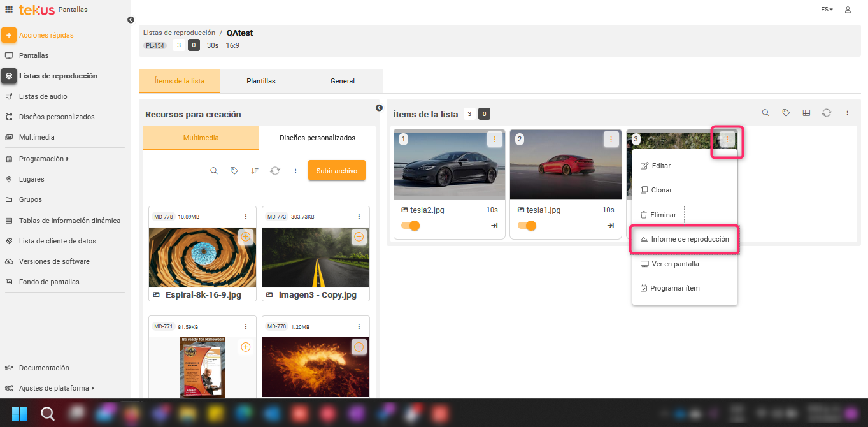Toggle the tesla2.jpg enabled switch
The image size is (868, 427).
click(410, 226)
